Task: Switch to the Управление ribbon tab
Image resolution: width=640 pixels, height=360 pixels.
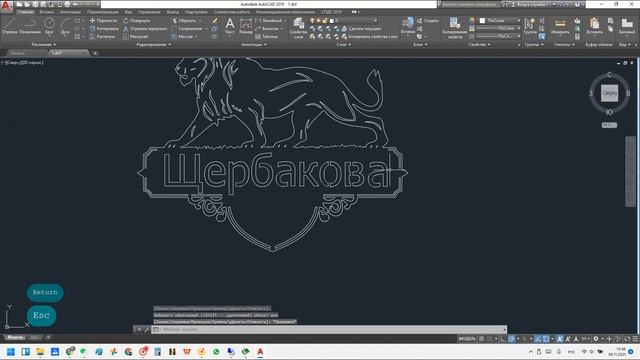Action: tap(149, 12)
